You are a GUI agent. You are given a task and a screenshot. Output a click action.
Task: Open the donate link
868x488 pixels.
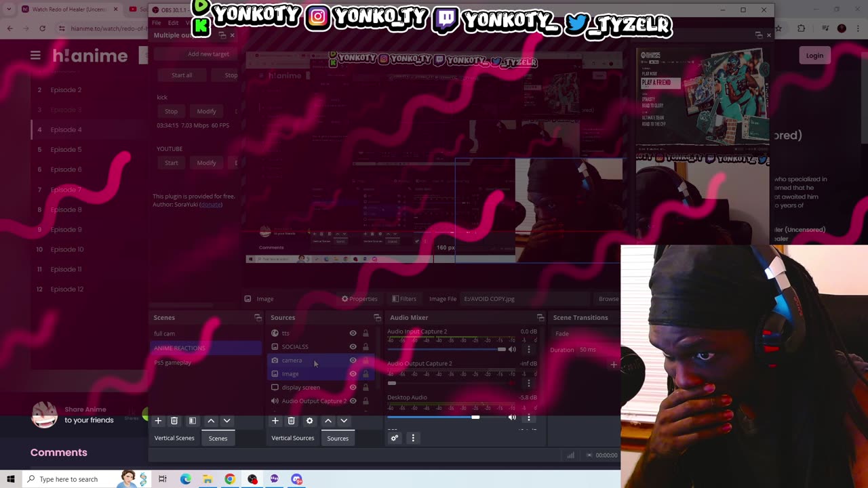[x=211, y=205]
